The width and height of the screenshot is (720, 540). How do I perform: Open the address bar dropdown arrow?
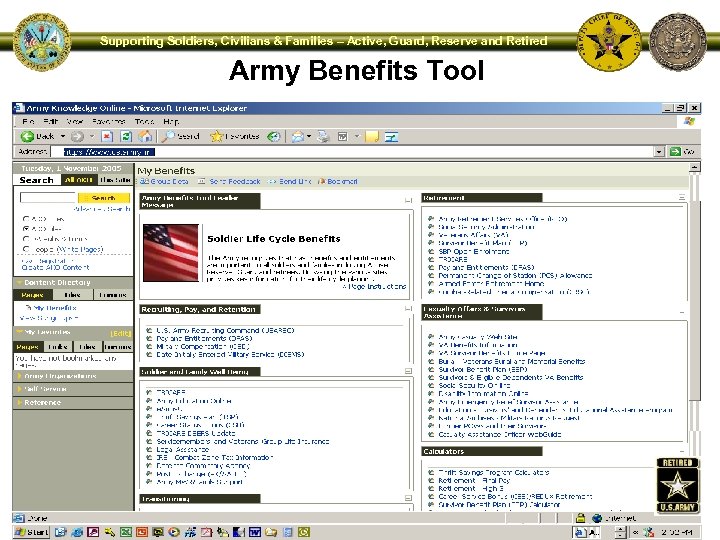(659, 152)
